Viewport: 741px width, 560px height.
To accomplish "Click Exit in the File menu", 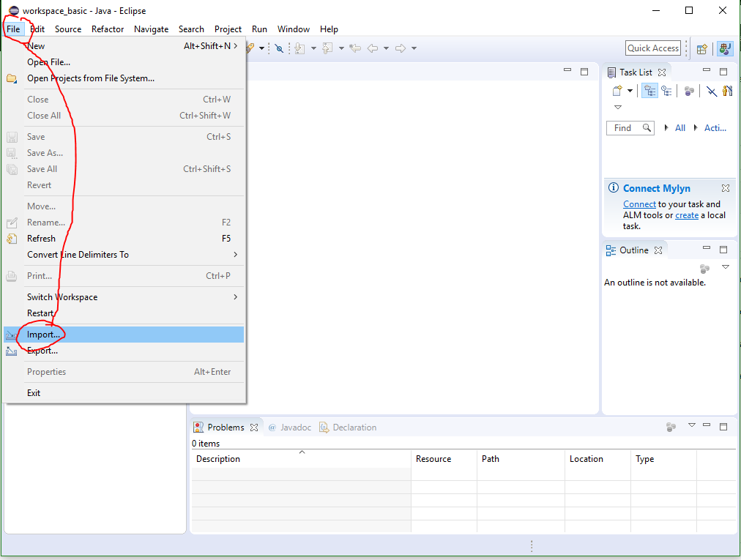I will pyautogui.click(x=124, y=393).
